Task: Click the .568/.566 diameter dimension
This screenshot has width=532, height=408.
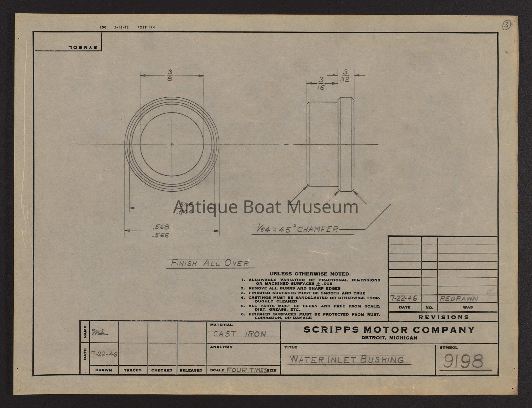Action: click(x=161, y=231)
